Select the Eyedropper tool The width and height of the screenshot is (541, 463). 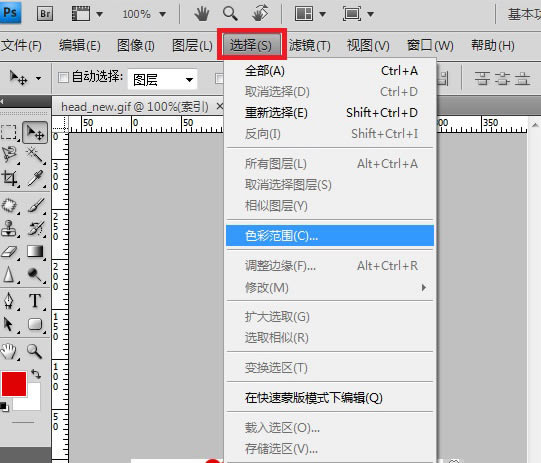coord(35,178)
